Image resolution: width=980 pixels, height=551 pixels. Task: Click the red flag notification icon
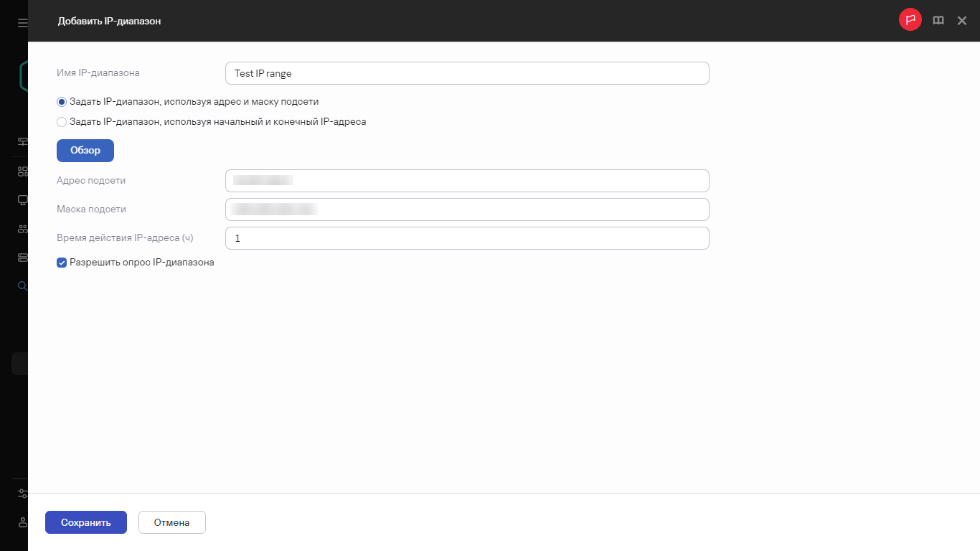tap(910, 20)
